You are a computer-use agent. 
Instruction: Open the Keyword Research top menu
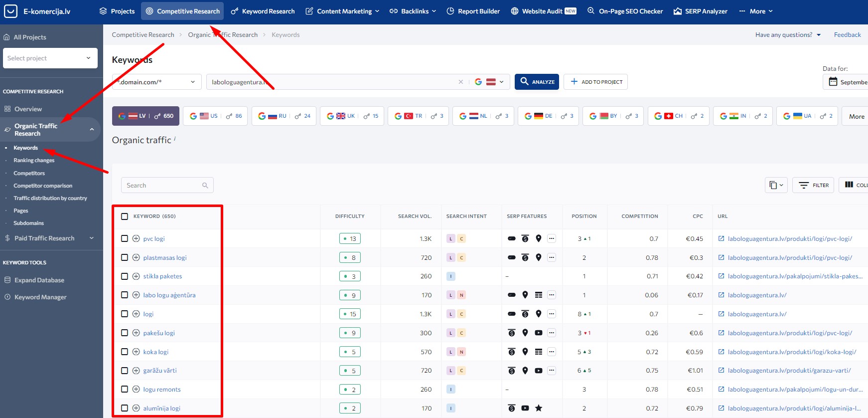[263, 11]
